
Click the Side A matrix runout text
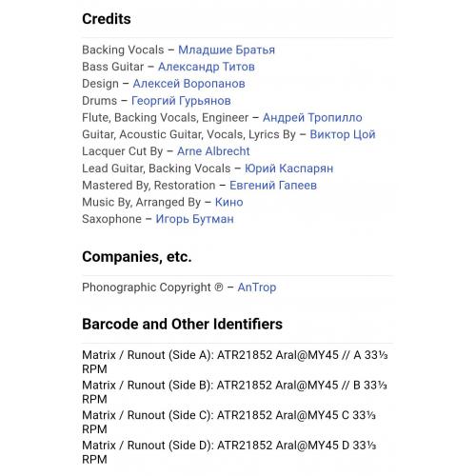coord(235,362)
